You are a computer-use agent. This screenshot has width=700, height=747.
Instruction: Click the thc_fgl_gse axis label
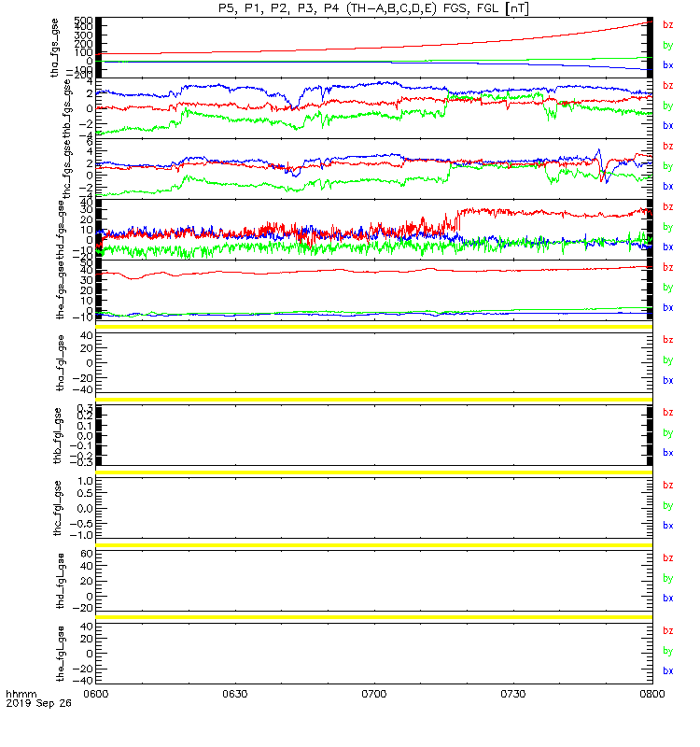58,508
